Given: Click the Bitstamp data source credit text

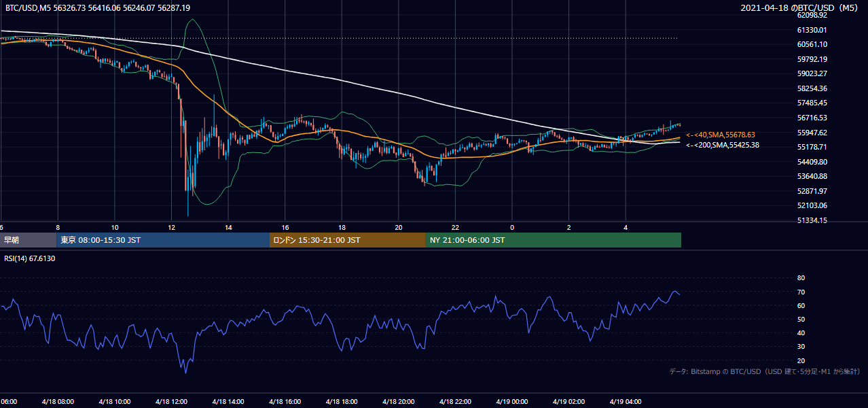Looking at the screenshot, I should point(765,371).
